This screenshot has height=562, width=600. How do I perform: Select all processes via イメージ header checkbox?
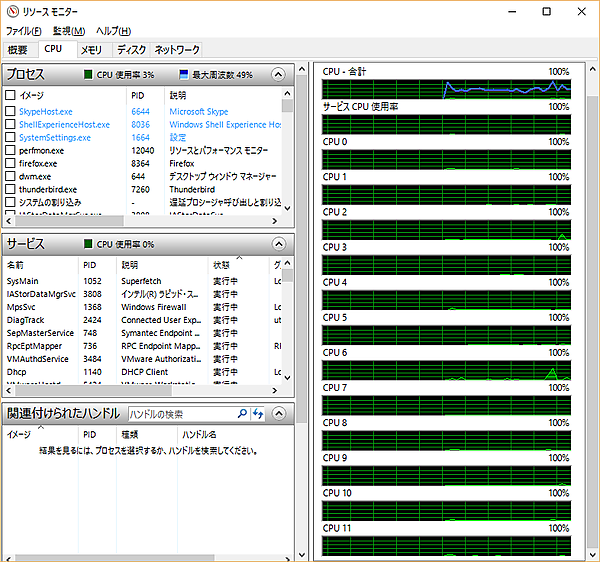tap(10, 95)
